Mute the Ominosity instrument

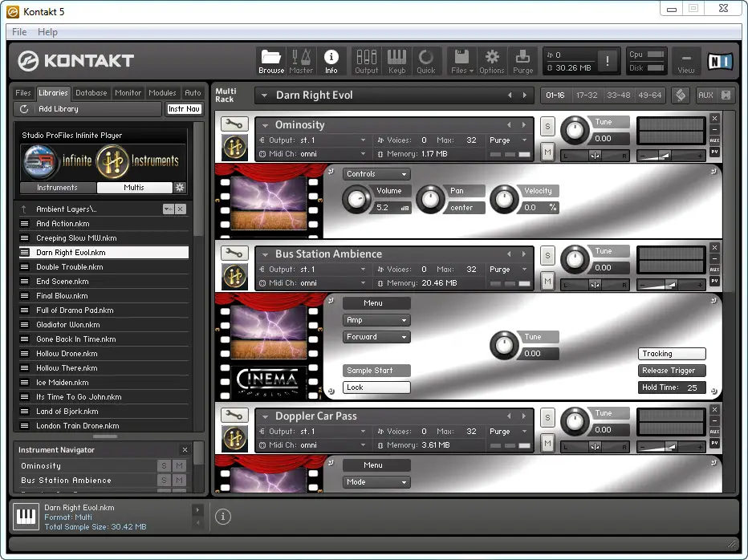[x=547, y=152]
